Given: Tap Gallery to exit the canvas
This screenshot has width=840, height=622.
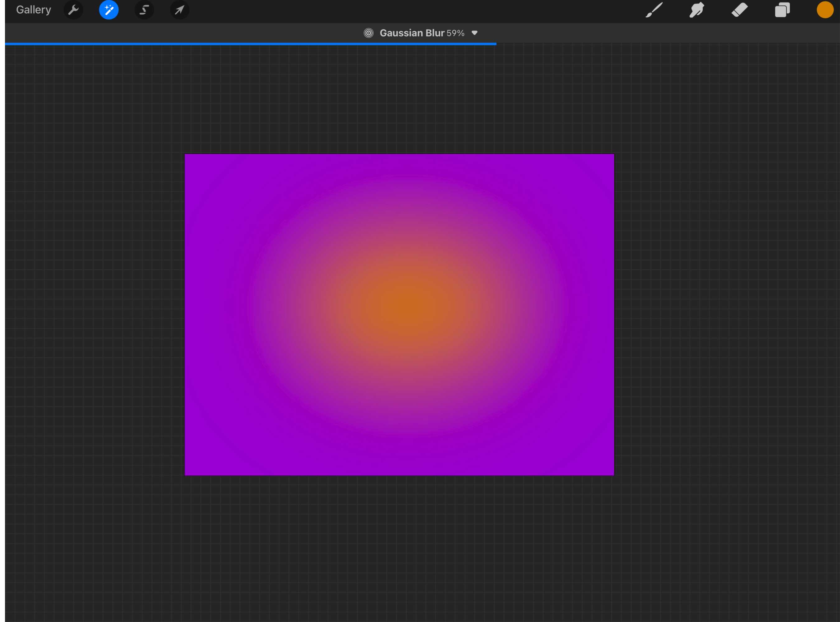Looking at the screenshot, I should 33,10.
